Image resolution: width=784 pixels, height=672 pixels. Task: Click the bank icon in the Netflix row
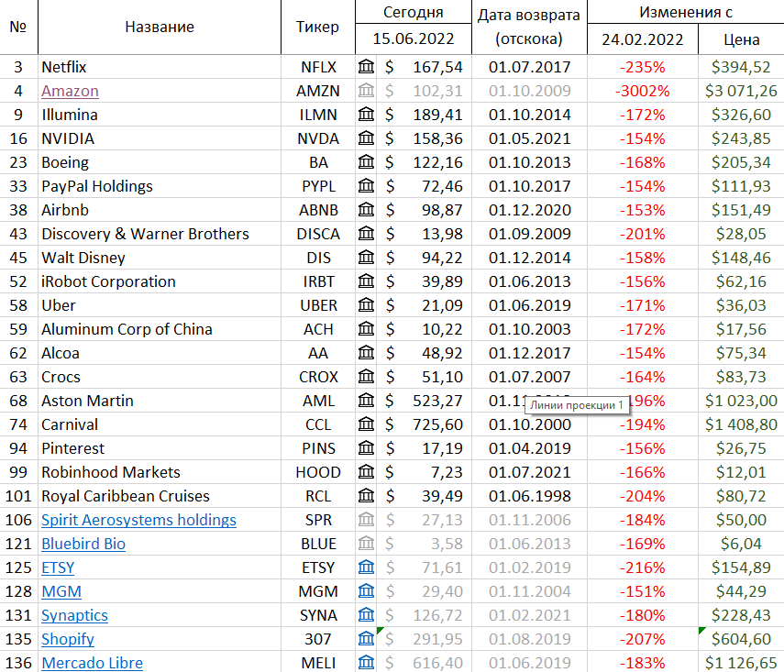click(x=366, y=67)
